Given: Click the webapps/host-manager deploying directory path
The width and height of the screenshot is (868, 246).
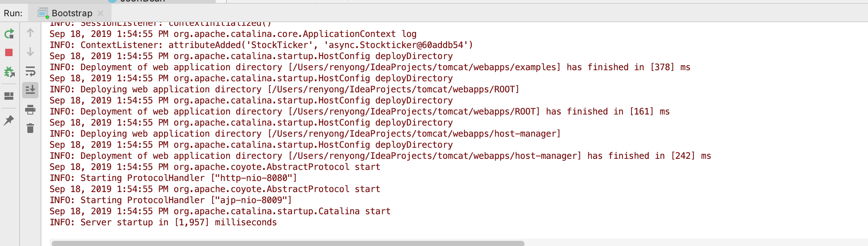Looking at the screenshot, I should 414,134.
